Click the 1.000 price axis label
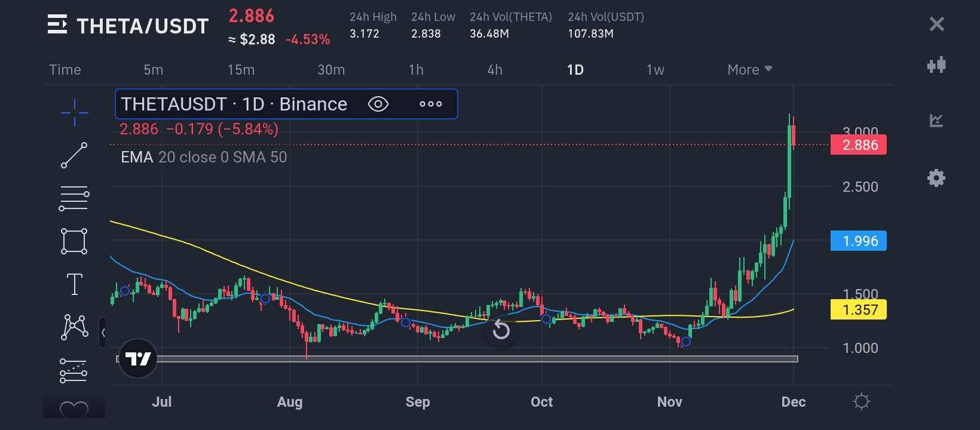This screenshot has height=430, width=980. (860, 348)
